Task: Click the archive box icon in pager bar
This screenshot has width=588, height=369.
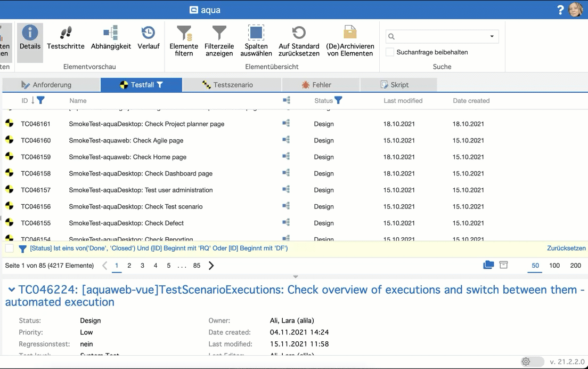Action: tap(504, 265)
